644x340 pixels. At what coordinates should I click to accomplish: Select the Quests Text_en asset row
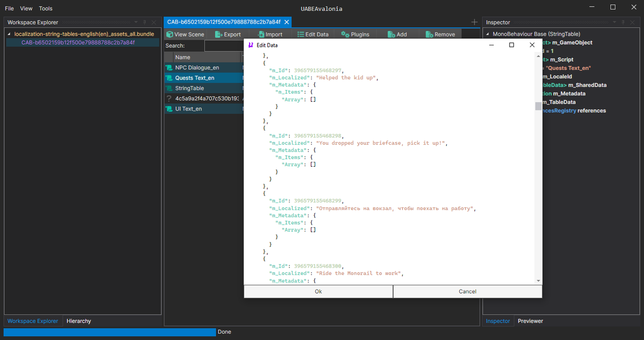[204, 78]
